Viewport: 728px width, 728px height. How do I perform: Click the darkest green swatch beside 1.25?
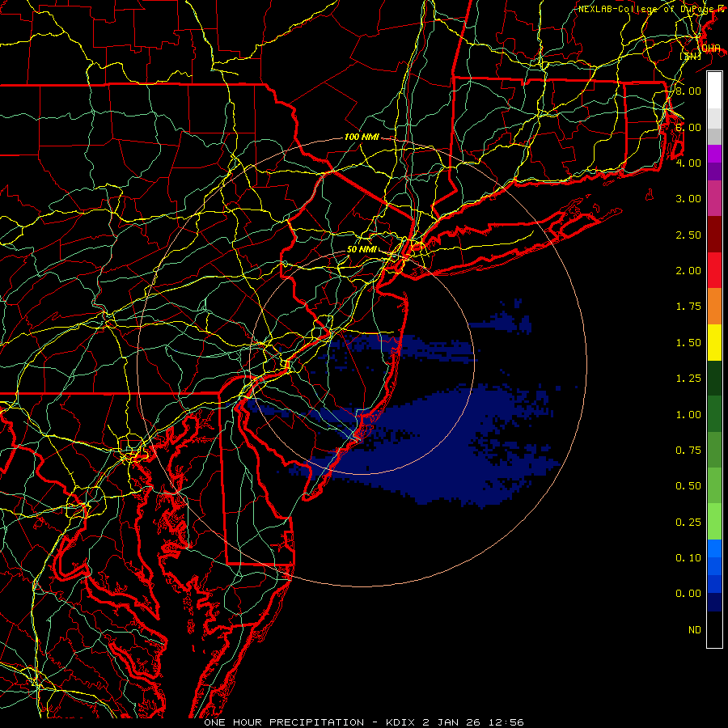pyautogui.click(x=714, y=379)
